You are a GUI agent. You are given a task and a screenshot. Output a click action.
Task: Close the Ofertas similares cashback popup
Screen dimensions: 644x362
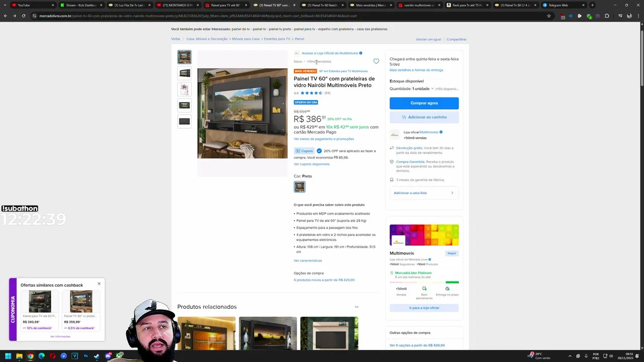point(99,284)
